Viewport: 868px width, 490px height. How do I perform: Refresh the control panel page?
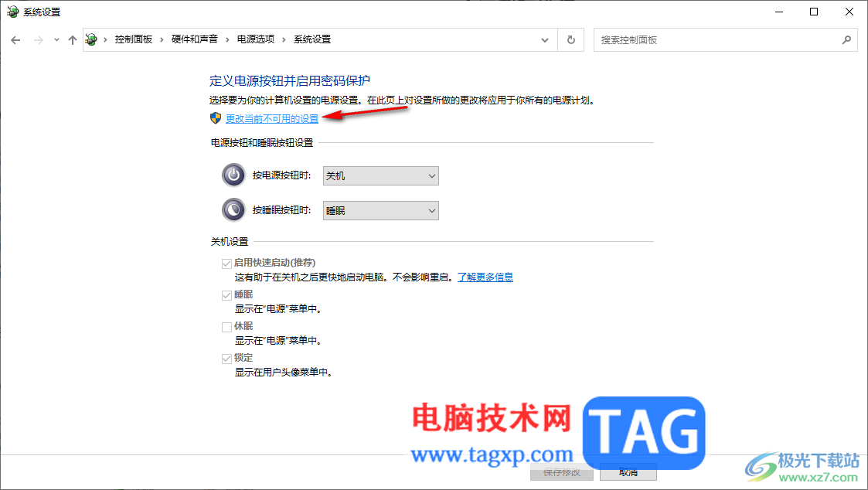pos(570,40)
